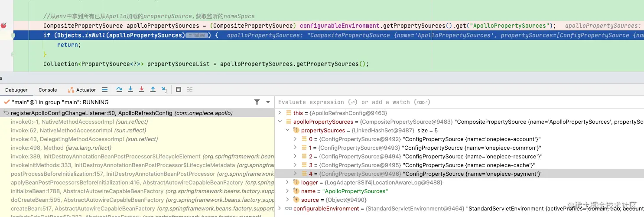Select the initializeBean:1788 frame

coord(137,191)
